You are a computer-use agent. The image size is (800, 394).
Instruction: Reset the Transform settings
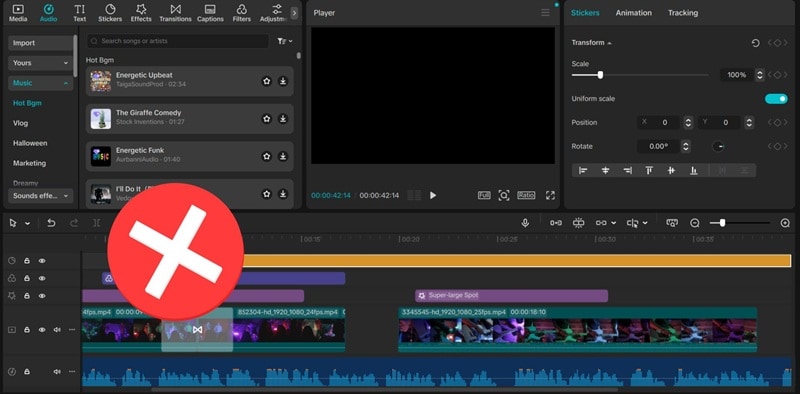coord(756,43)
